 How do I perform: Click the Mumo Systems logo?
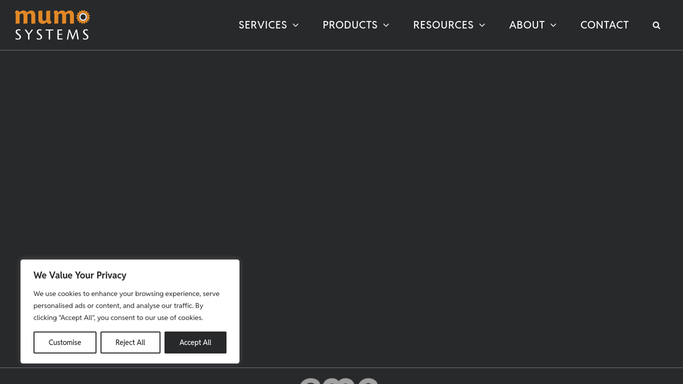point(52,25)
